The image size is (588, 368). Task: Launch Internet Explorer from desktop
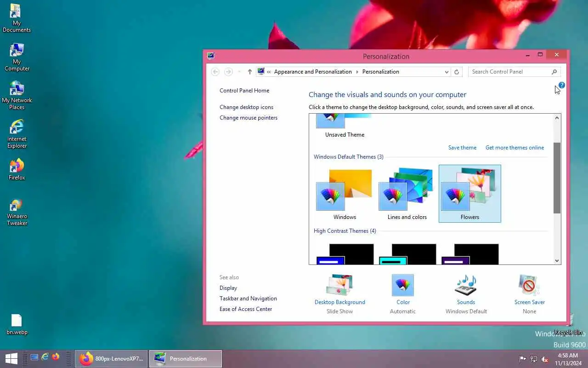(x=17, y=134)
